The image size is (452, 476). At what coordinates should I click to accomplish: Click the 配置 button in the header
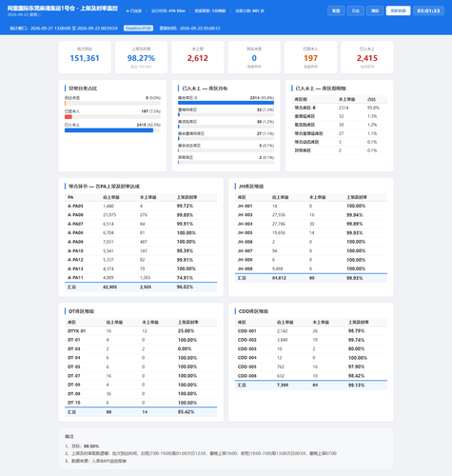tap(336, 10)
